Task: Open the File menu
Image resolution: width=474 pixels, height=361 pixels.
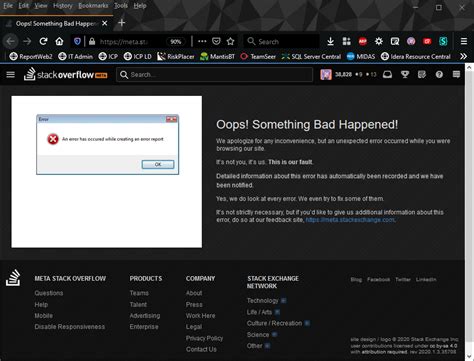Action: click(8, 6)
